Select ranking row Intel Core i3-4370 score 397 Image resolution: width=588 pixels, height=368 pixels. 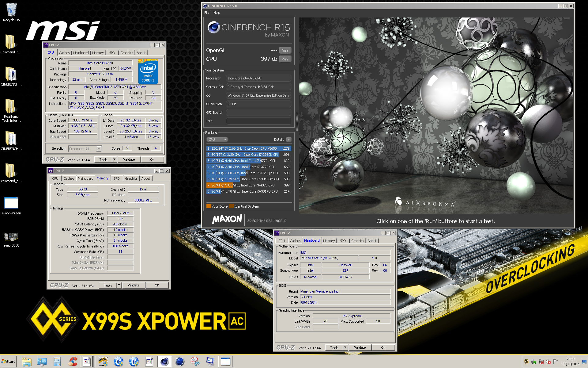click(x=249, y=185)
